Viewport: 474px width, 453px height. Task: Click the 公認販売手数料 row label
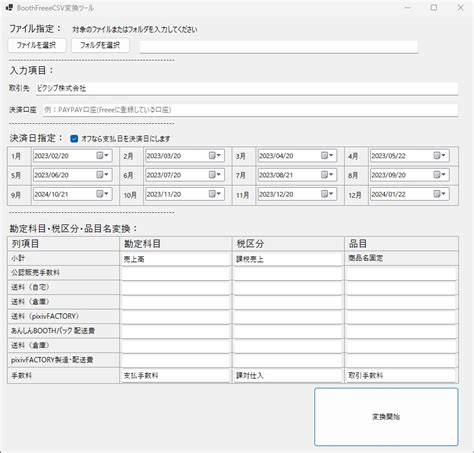coord(35,273)
